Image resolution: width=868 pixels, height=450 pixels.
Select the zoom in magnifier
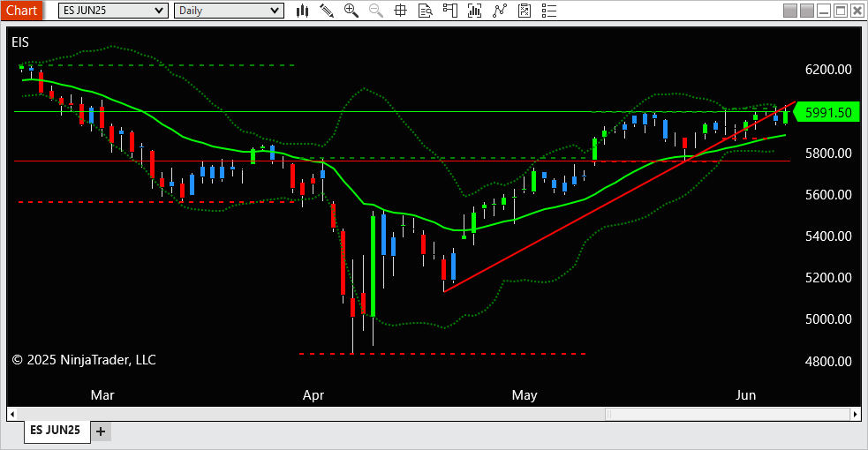pyautogui.click(x=351, y=11)
